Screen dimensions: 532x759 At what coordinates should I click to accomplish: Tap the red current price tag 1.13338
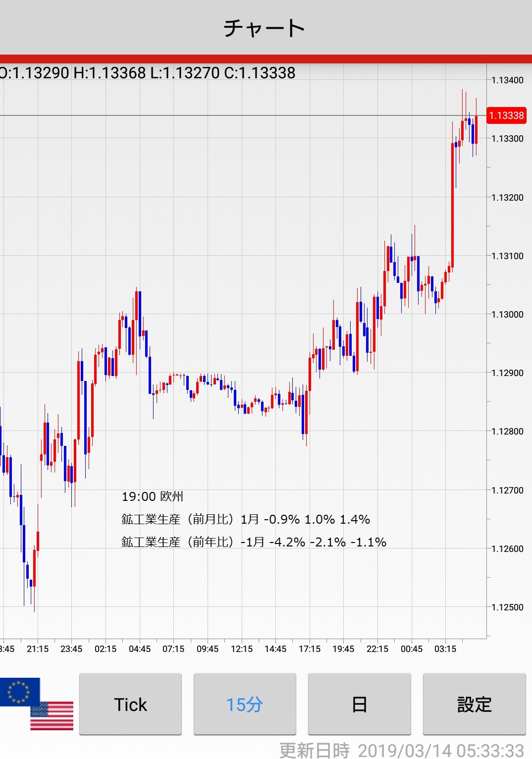(506, 115)
